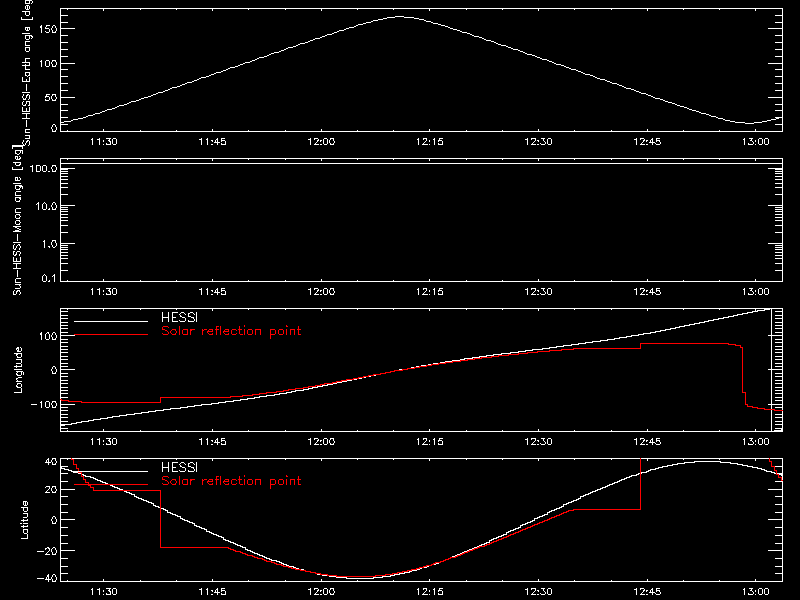Click 12:30 under the Longitude plot
The height and width of the screenshot is (600, 800).
(x=538, y=442)
